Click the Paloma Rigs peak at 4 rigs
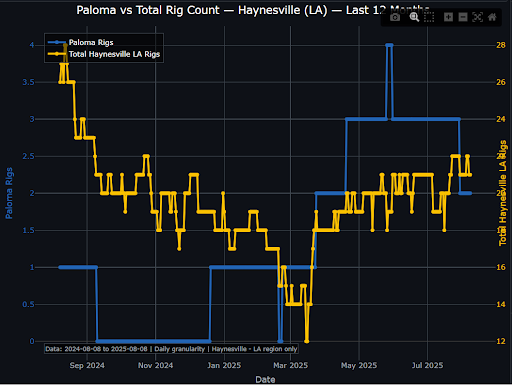 coord(389,45)
